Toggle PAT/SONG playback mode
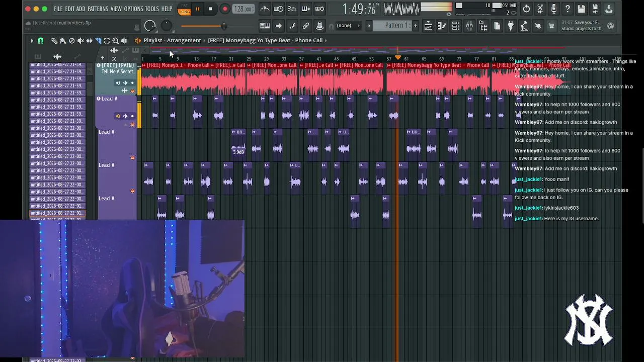The image size is (644, 362). (184, 9)
